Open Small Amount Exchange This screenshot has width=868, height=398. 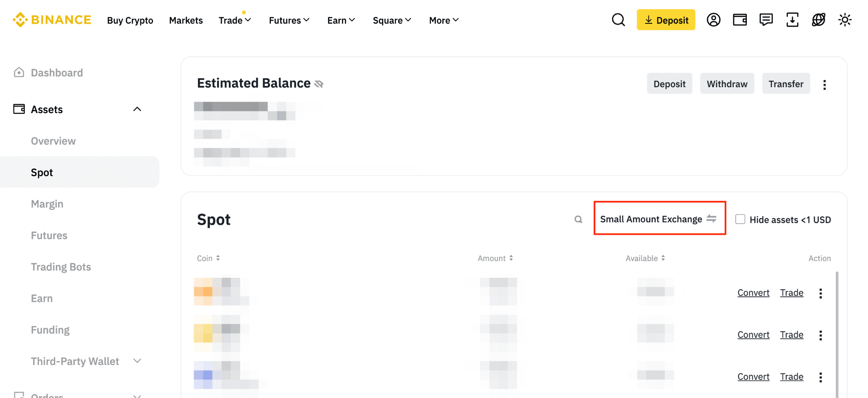click(659, 219)
